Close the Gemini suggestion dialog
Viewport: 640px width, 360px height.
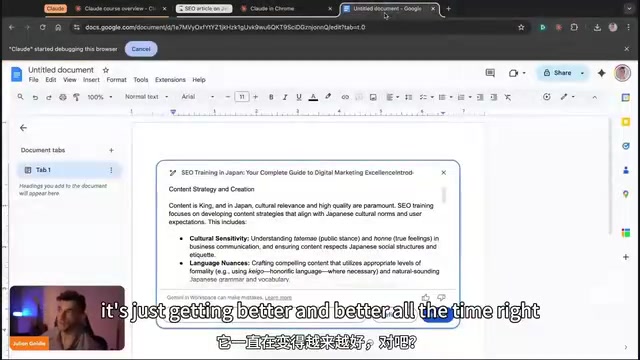pos(444,173)
